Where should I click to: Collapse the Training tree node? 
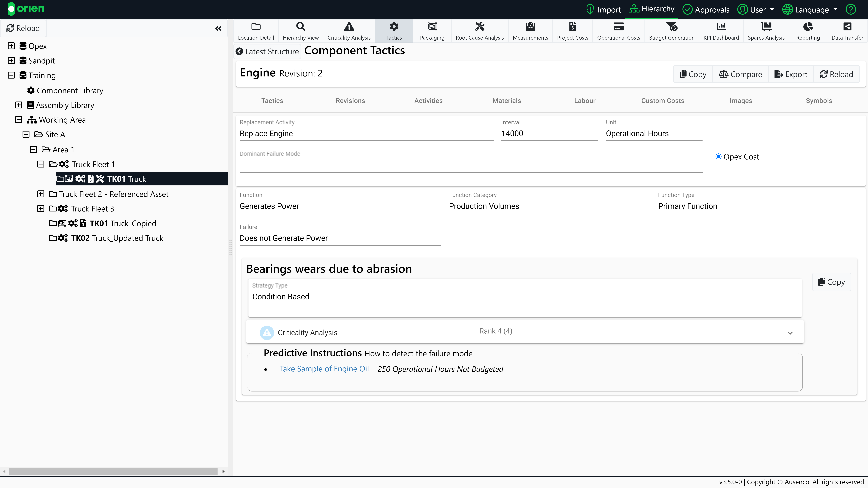click(x=11, y=75)
